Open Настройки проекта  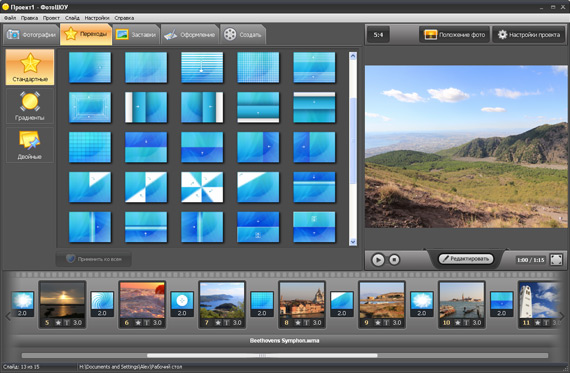click(x=529, y=35)
